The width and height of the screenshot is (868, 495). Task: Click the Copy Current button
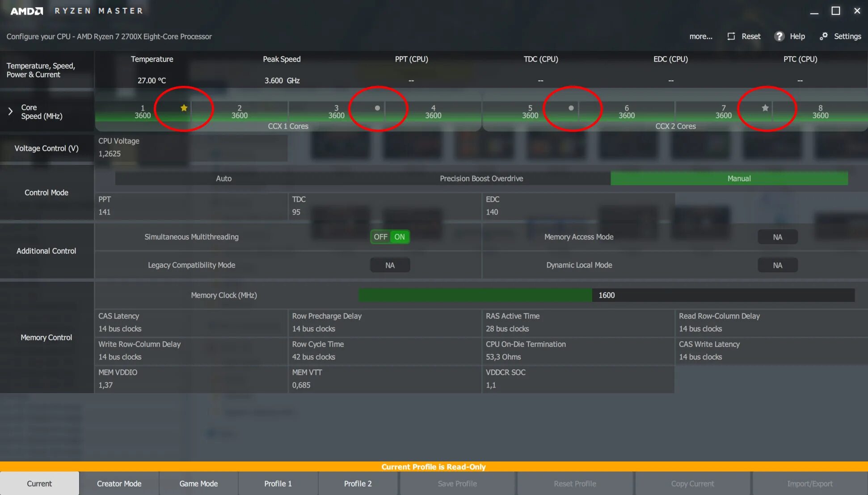point(692,483)
